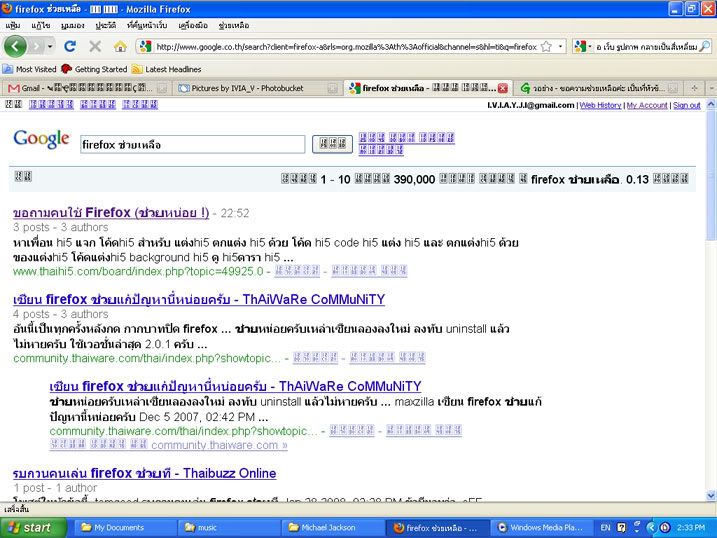Click the vertical scrollbar thumb
Viewport: 717px width, 538px height.
pos(711,174)
